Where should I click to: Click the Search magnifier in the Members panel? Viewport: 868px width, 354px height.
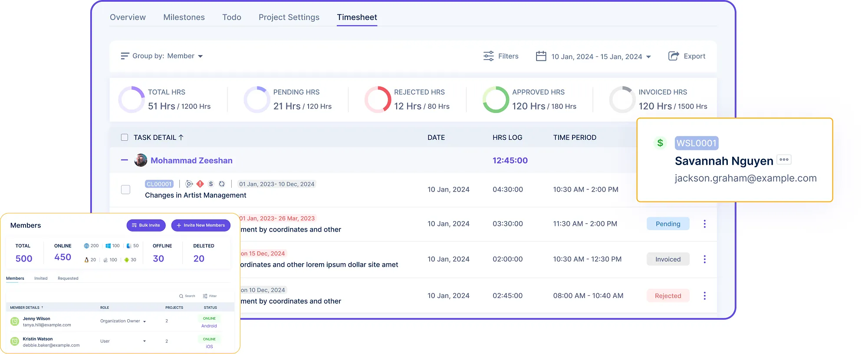point(181,296)
